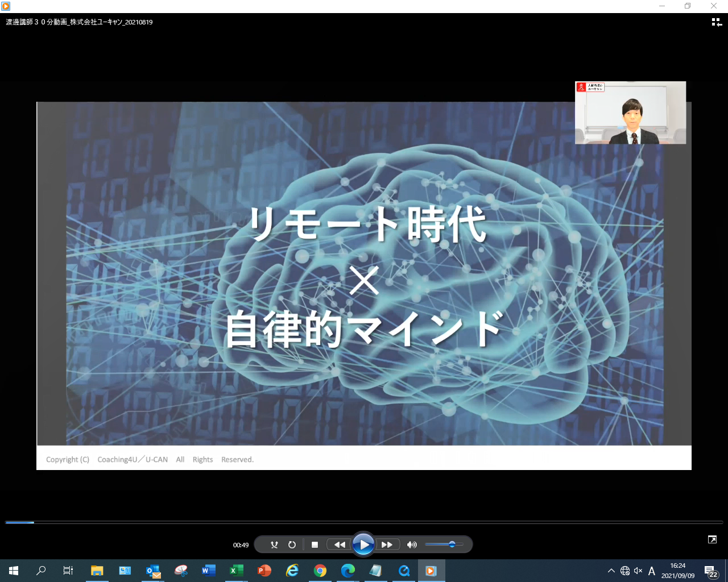The image size is (728, 582).
Task: Open Outlook from the taskbar
Action: point(153,571)
